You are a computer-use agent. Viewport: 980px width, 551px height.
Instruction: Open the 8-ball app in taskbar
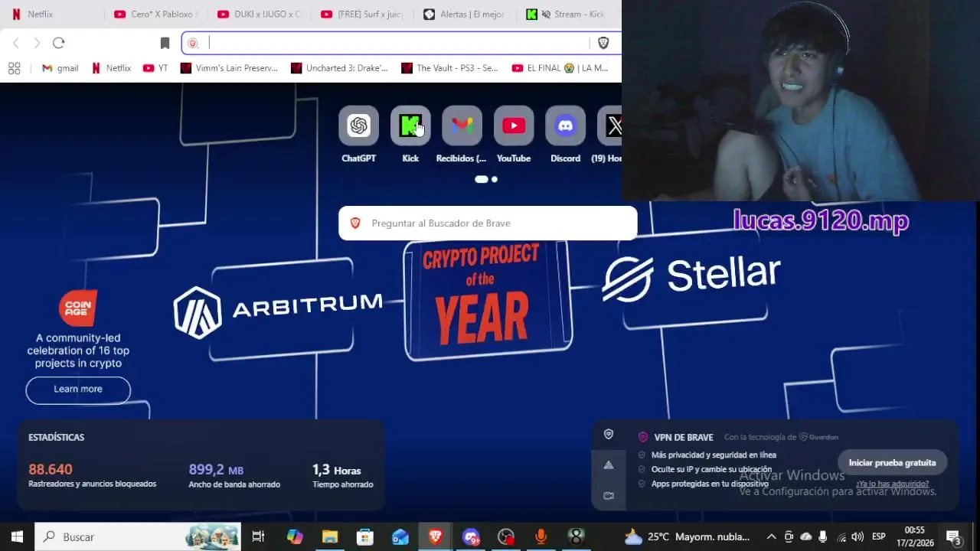(x=577, y=537)
